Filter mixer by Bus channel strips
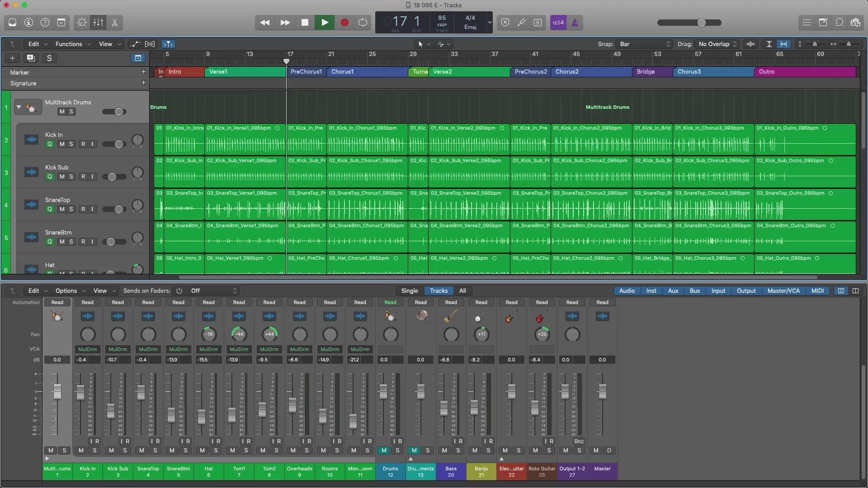This screenshot has width=868, height=488. 695,291
